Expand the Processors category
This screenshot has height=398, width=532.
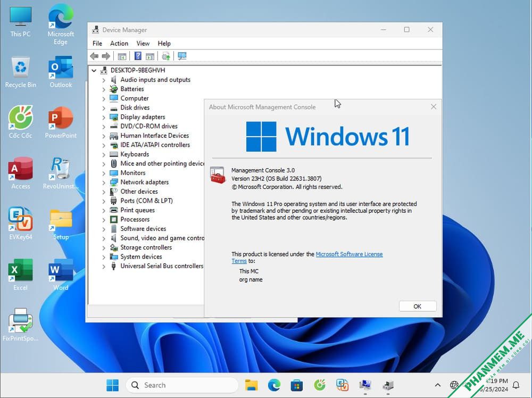104,220
